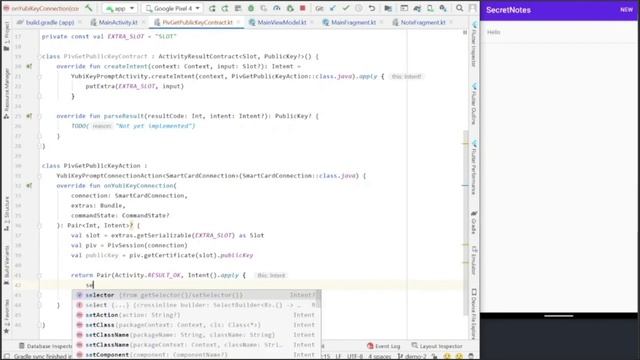Image resolution: width=640 pixels, height=360 pixels.
Task: Choose 'setAction' from completion list
Action: point(196,315)
